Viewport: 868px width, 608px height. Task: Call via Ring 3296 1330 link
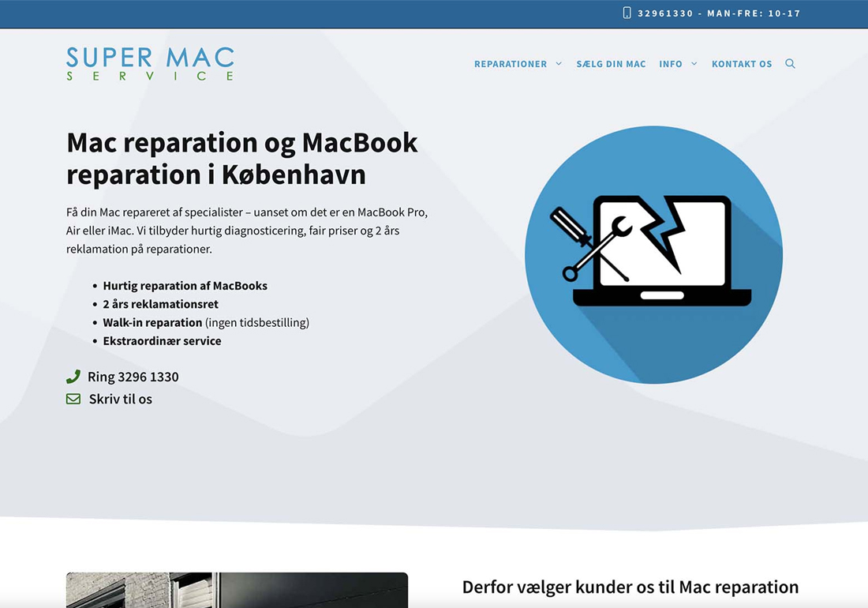133,377
